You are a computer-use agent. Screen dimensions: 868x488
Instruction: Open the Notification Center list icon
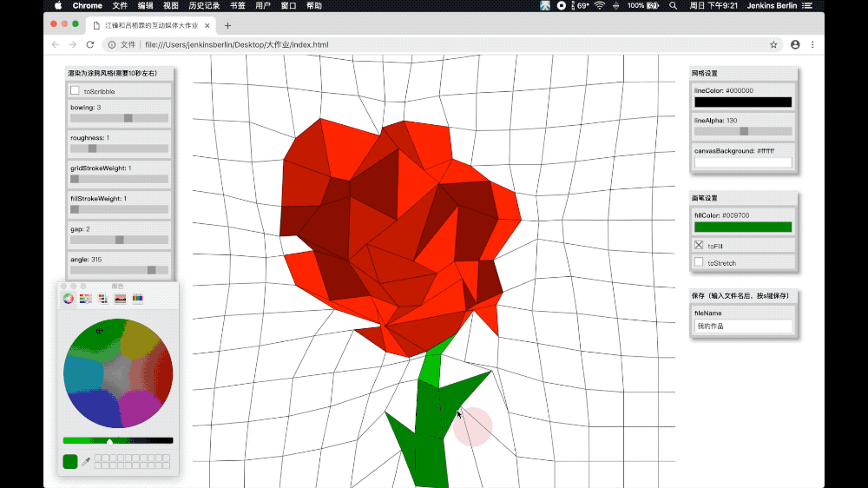pos(807,5)
